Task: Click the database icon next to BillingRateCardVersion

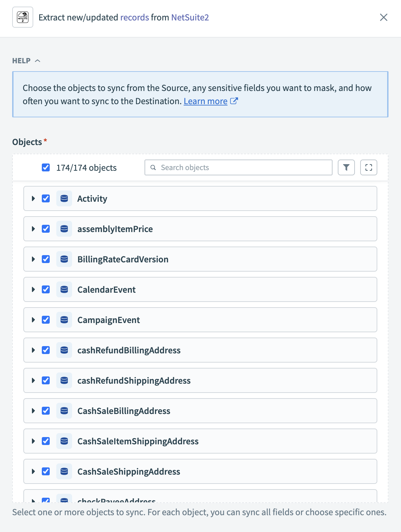Action: 64,259
